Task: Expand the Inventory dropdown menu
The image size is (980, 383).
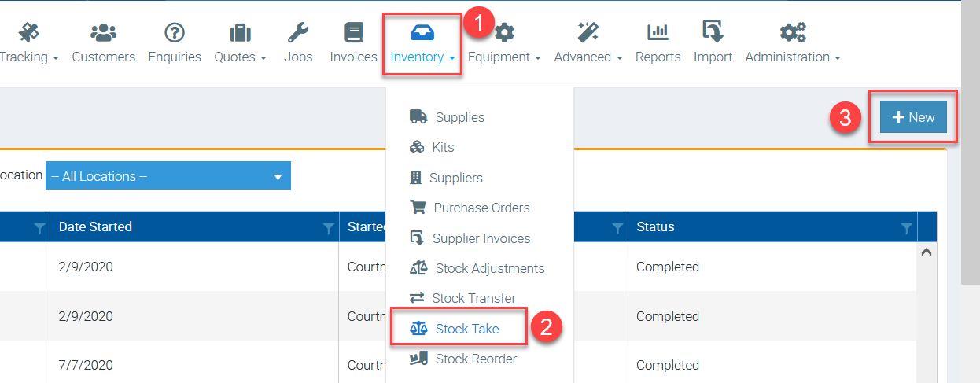Action: [422, 57]
